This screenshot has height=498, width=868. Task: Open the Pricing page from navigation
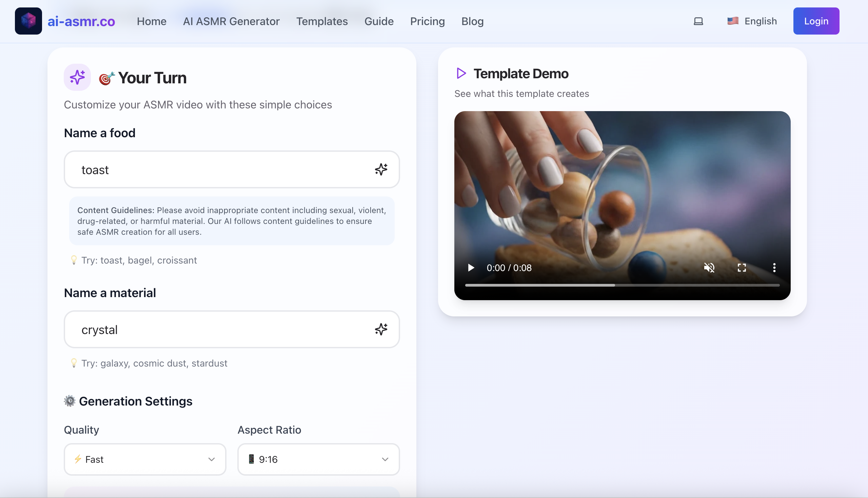point(427,21)
